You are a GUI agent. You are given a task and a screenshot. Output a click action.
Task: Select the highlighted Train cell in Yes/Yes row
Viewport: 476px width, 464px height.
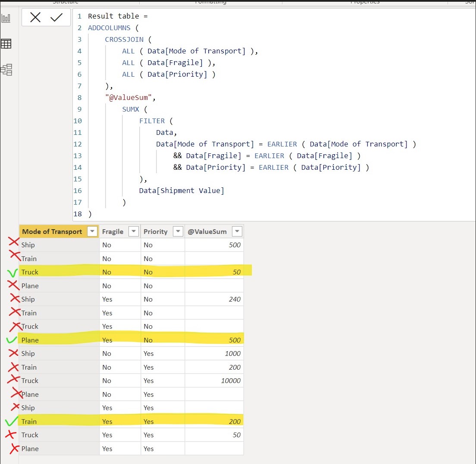pyautogui.click(x=60, y=421)
